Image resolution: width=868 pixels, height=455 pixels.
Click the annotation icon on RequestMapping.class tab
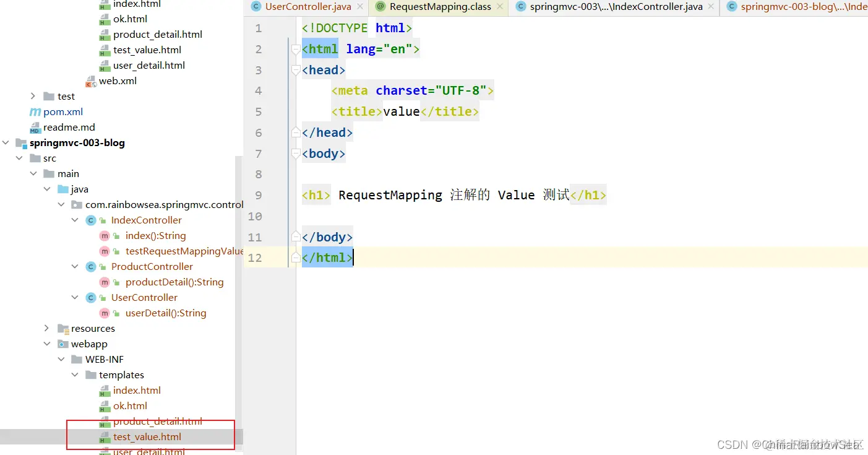380,7
